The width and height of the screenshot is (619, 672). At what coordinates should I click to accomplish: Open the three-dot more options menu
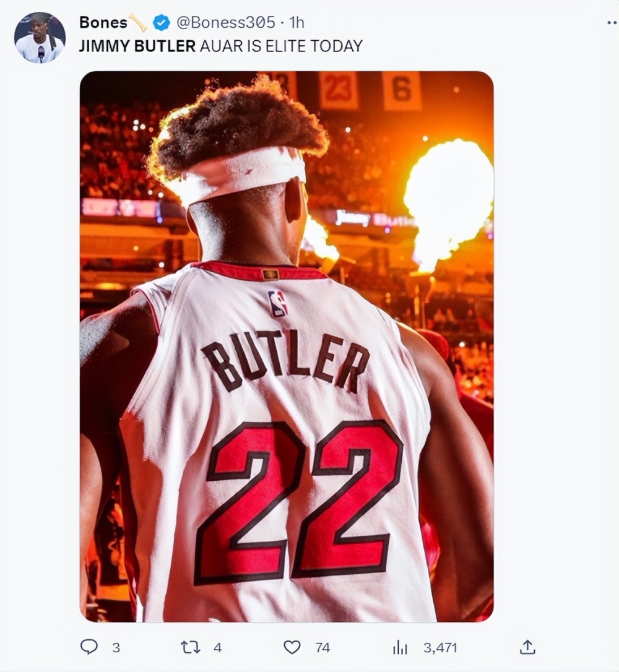pos(612,23)
